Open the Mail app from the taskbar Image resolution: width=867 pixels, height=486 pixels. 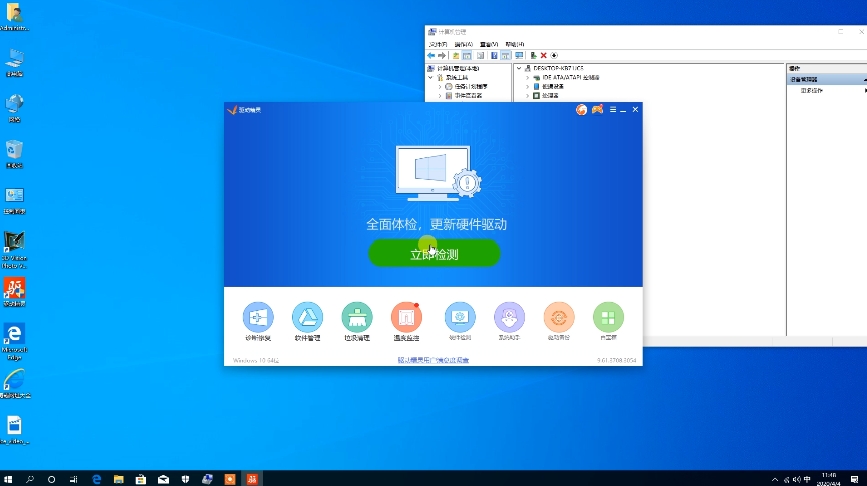click(x=163, y=479)
